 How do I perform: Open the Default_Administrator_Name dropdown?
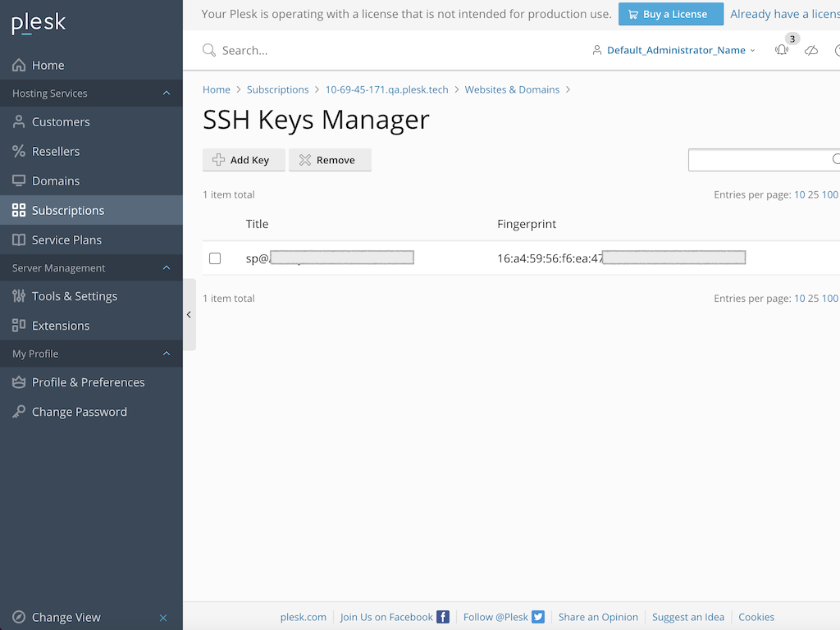point(673,50)
